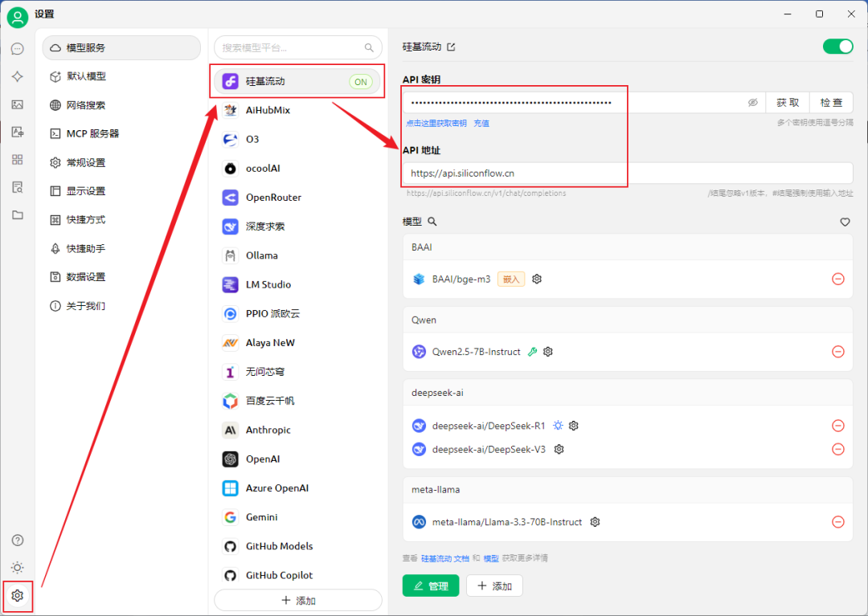Screen dimensions: 868x616
Task: Open the agents star icon in sidebar
Action: 17,76
